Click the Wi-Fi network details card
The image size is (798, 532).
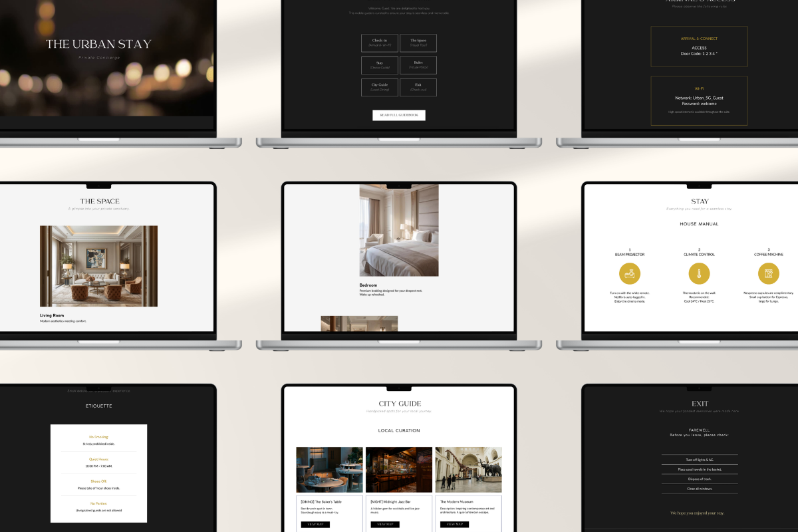pyautogui.click(x=699, y=100)
